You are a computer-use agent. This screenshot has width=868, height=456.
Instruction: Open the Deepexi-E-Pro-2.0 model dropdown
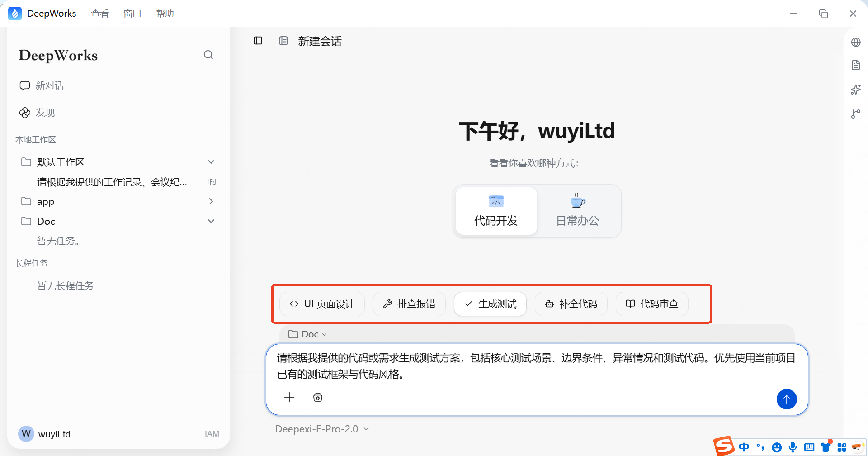322,429
